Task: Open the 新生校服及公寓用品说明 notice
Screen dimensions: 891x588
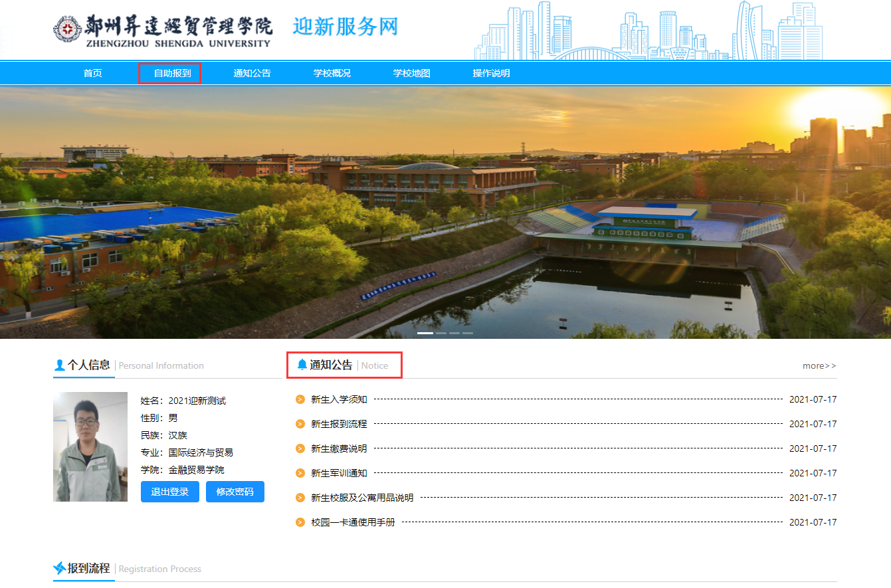Action: click(362, 498)
